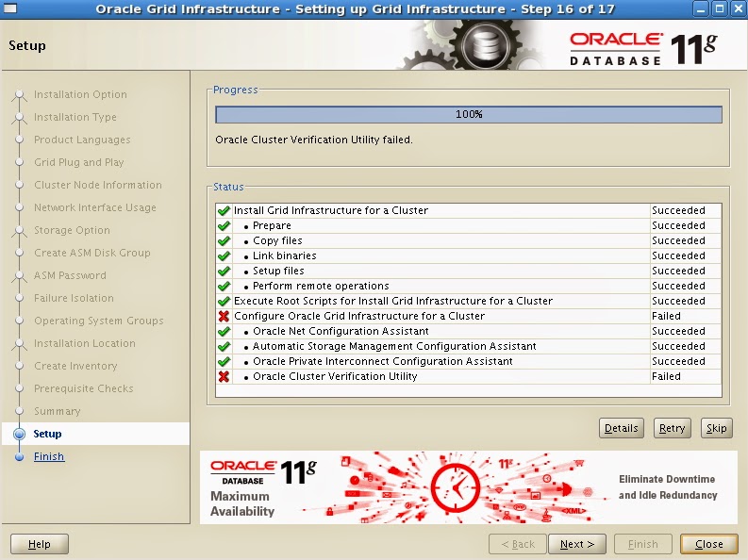
Task: Click Grid Plug and Play step
Action: [x=78, y=162]
